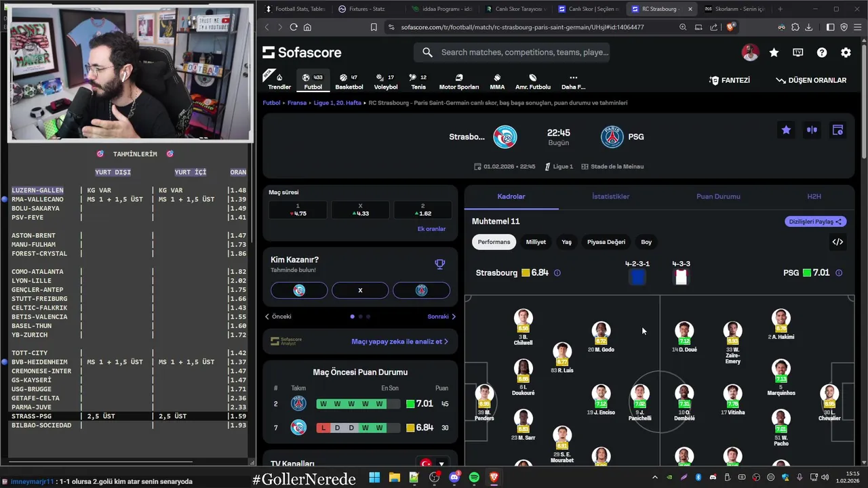
Task: Switch to the İstatistikler tab
Action: tap(610, 197)
